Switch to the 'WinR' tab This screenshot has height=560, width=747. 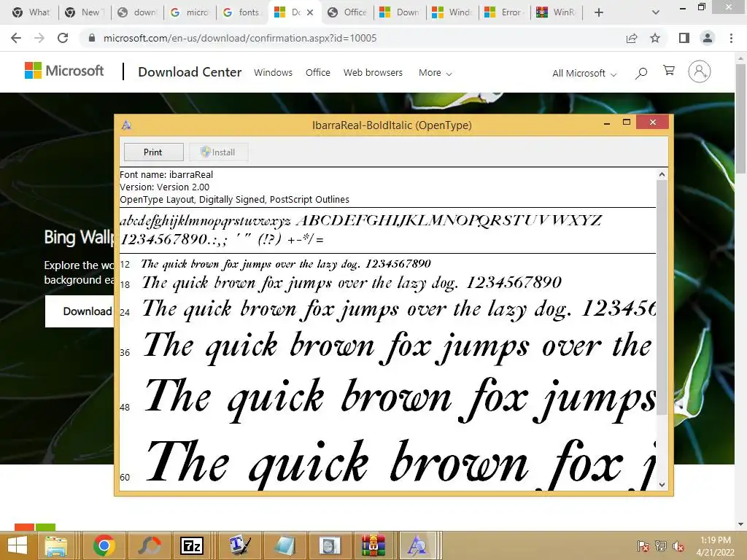555,12
